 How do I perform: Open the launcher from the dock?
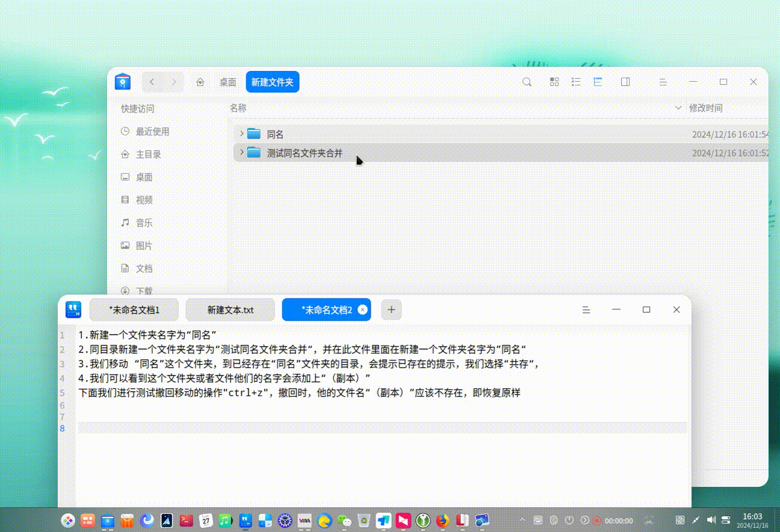68,521
